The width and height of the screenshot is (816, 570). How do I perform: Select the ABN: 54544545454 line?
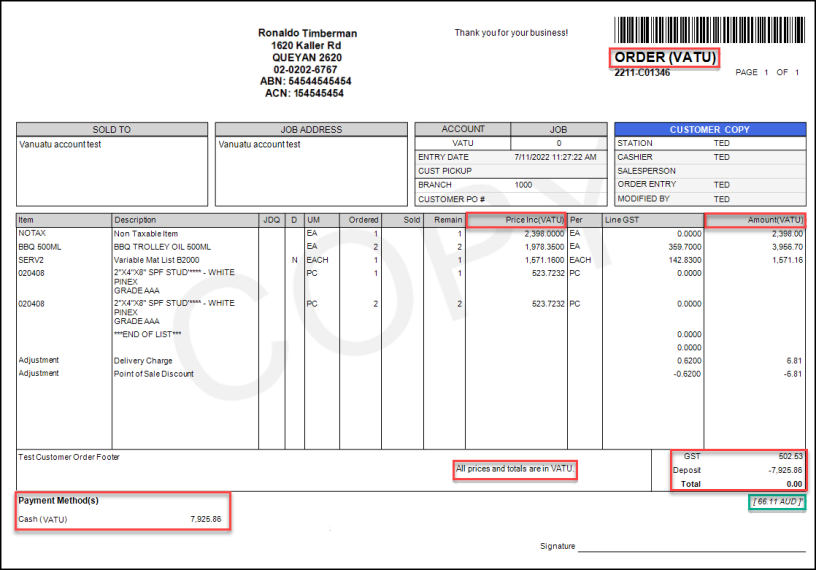pos(305,81)
